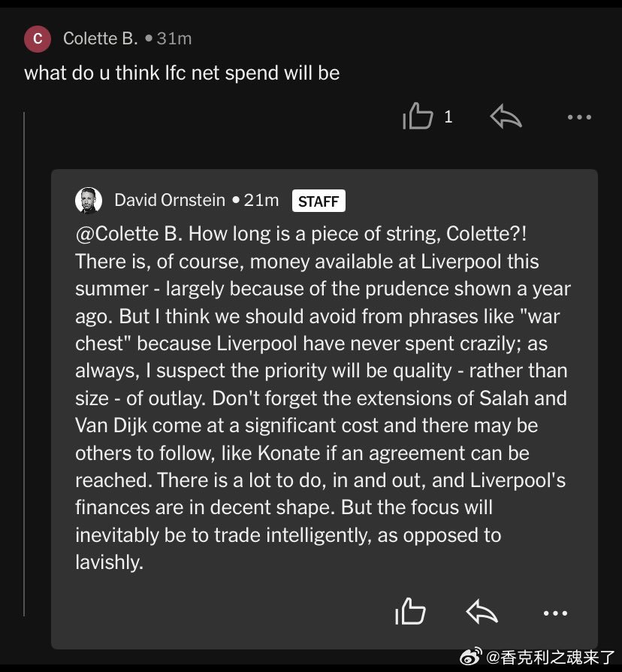Reply to David Ornstein's answer

tap(482, 613)
